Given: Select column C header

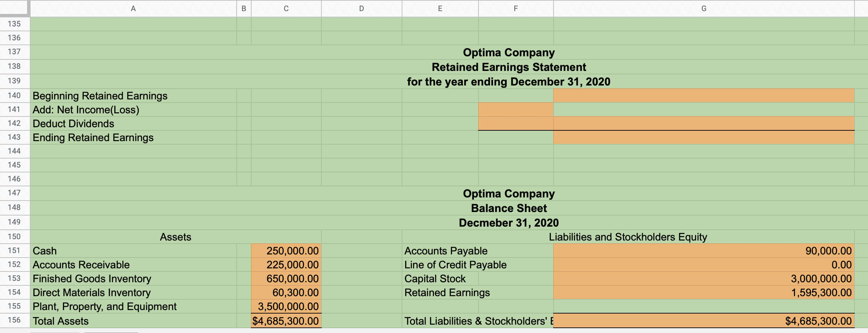Looking at the screenshot, I should pos(286,8).
